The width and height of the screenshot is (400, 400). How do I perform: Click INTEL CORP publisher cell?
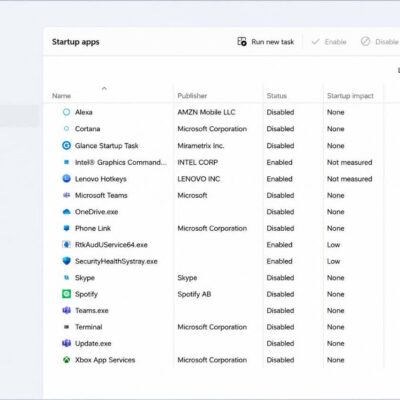(197, 162)
